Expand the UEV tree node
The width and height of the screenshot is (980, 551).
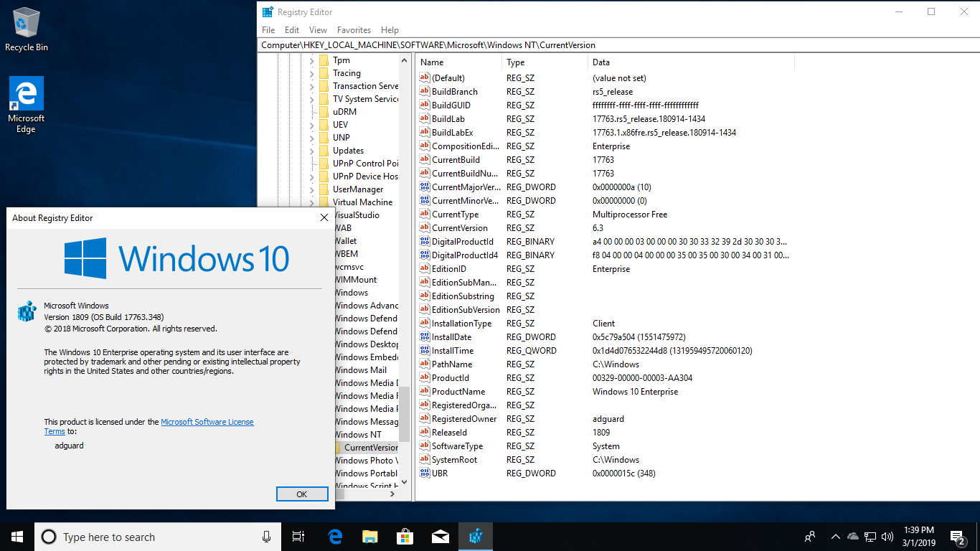(x=311, y=125)
